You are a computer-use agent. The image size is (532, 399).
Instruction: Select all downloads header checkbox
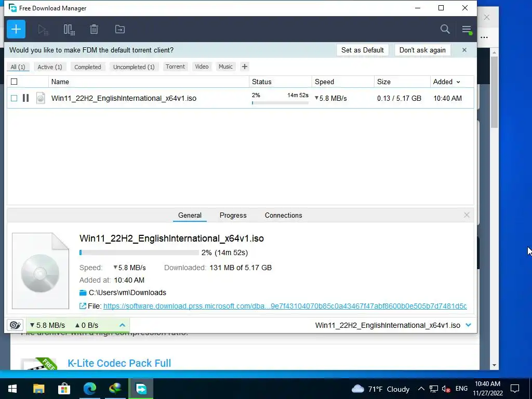(14, 82)
